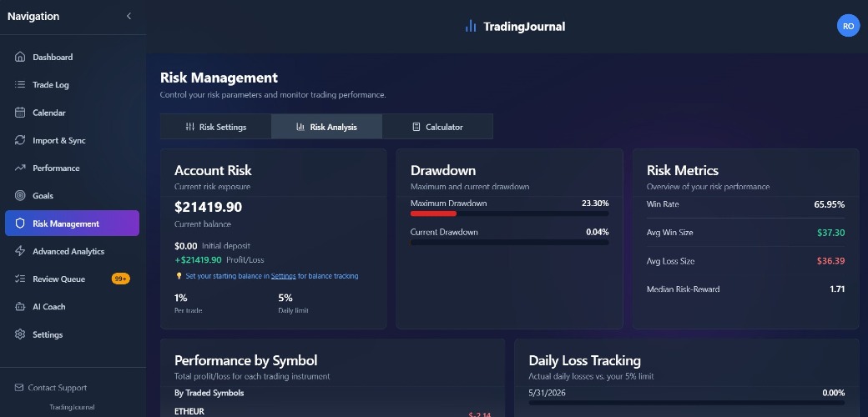Image resolution: width=868 pixels, height=417 pixels.
Task: Click the Import & Sync refresh icon
Action: pyautogui.click(x=20, y=140)
